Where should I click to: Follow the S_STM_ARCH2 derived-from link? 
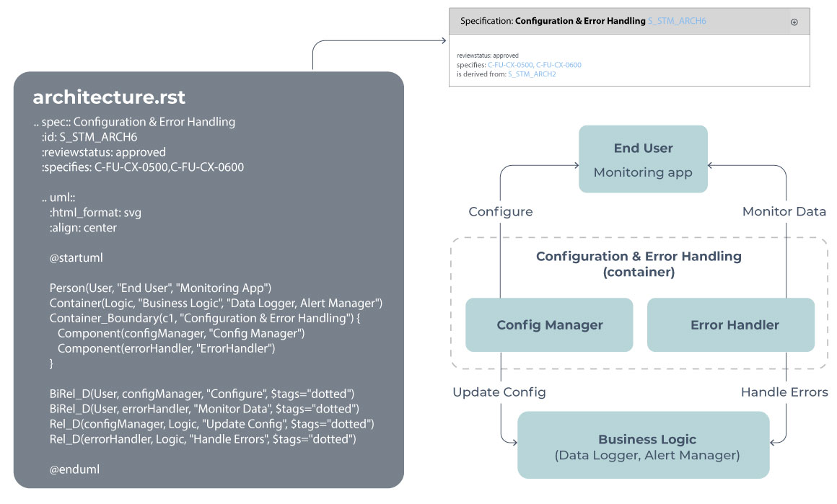click(532, 74)
